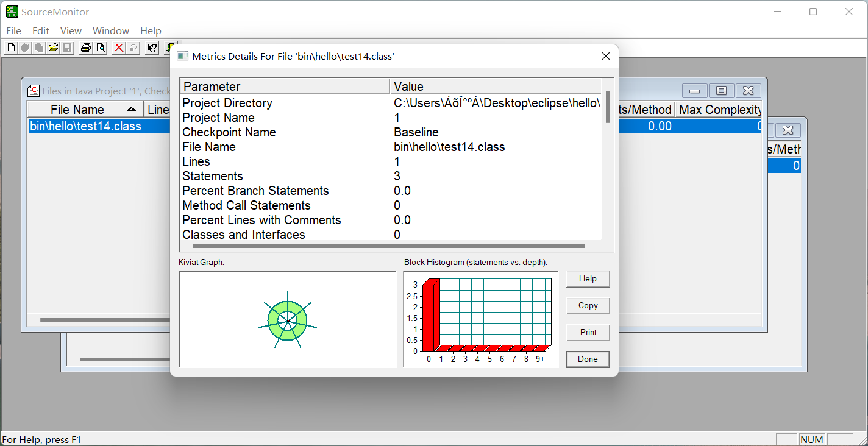Click the grayed-out Undo arrow icon
868x446 pixels.
(133, 48)
